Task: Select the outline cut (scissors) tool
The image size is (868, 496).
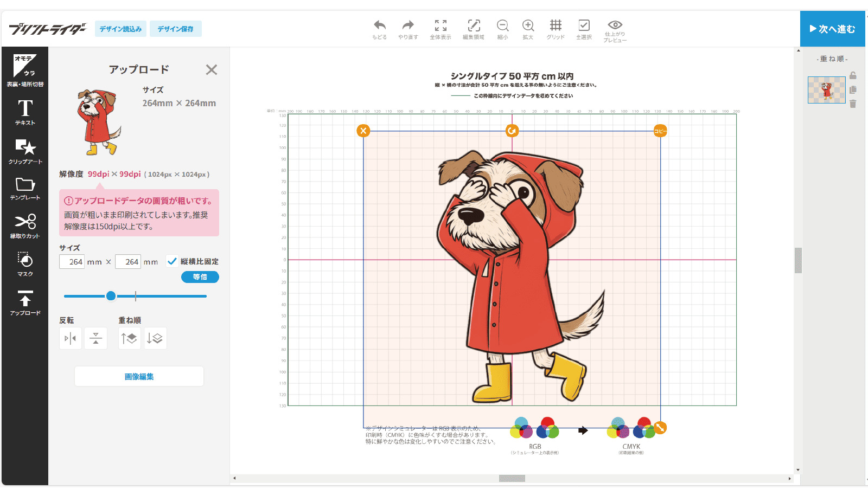Action: click(25, 226)
